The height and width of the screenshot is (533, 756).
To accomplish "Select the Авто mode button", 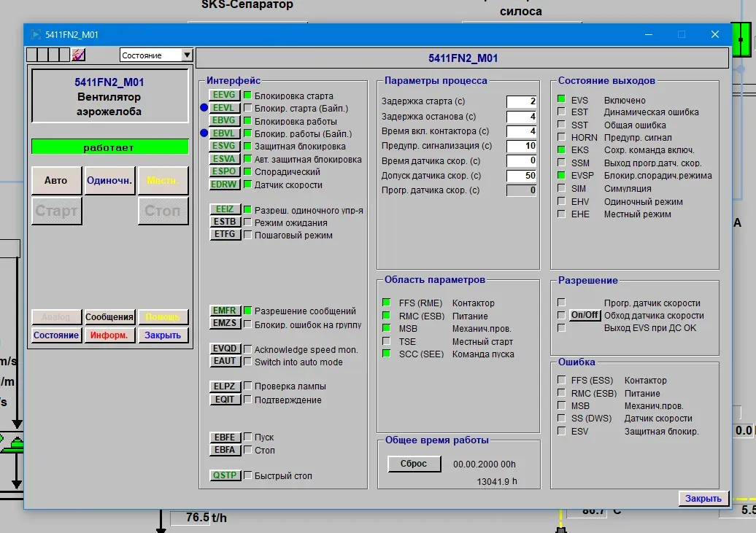I will click(56, 180).
